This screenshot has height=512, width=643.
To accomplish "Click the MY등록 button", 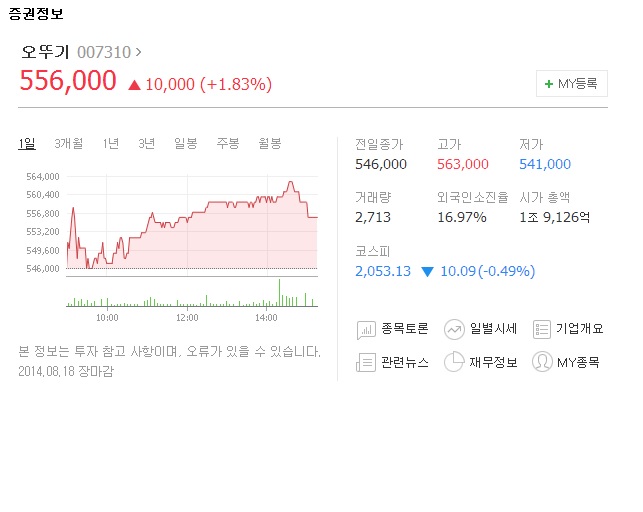I will (x=572, y=84).
